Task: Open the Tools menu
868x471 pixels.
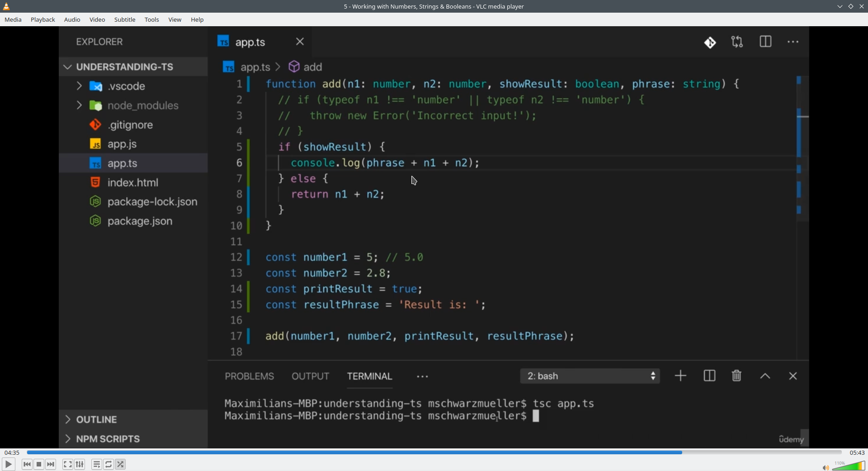Action: 152,20
